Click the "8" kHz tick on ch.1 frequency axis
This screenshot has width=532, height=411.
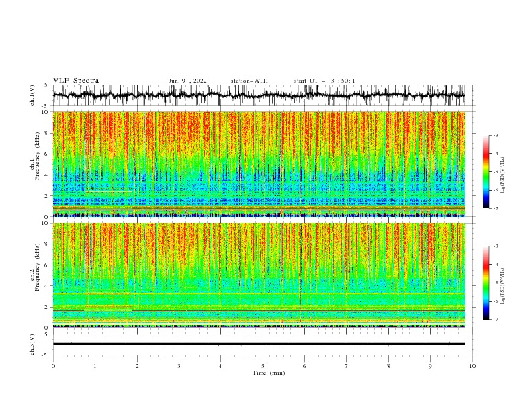(x=47, y=133)
